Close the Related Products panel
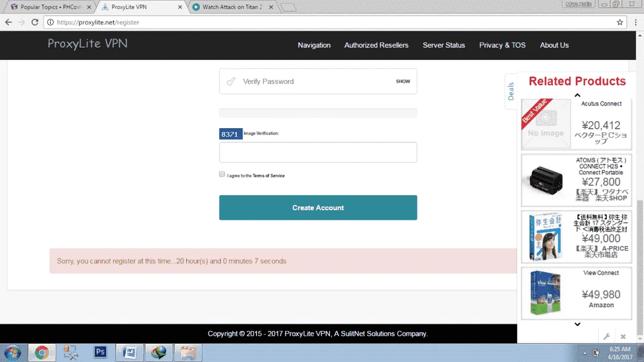 (623, 336)
